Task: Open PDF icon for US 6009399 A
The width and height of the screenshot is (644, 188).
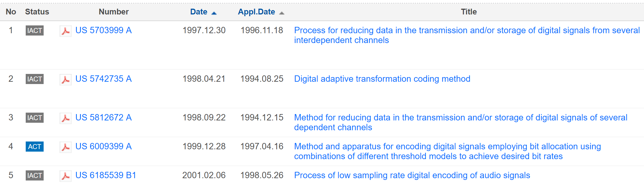Action: coord(66,147)
